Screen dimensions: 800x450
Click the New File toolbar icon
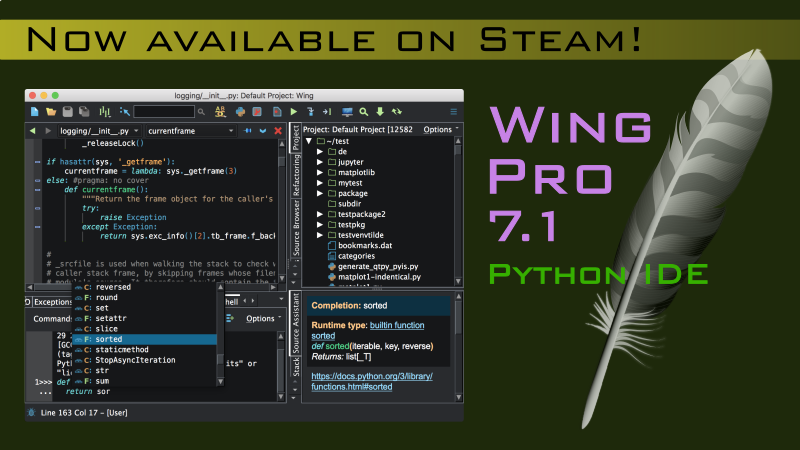pyautogui.click(x=35, y=112)
